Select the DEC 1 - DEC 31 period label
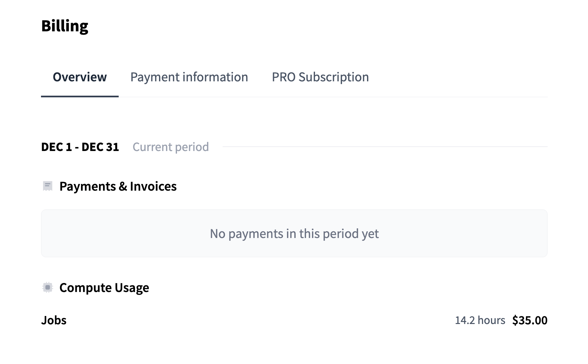Screen dimensions: 588x364 click(80, 147)
